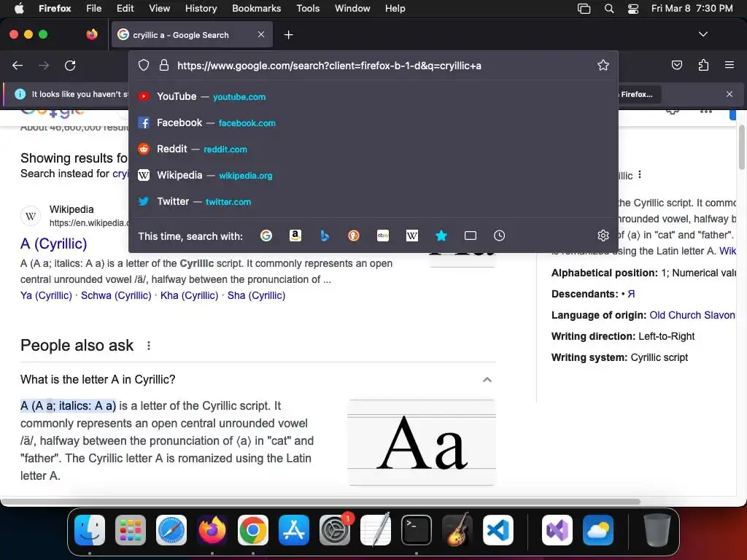This screenshot has width=747, height=560.
Task: Search this time with Google icon
Action: click(x=266, y=236)
